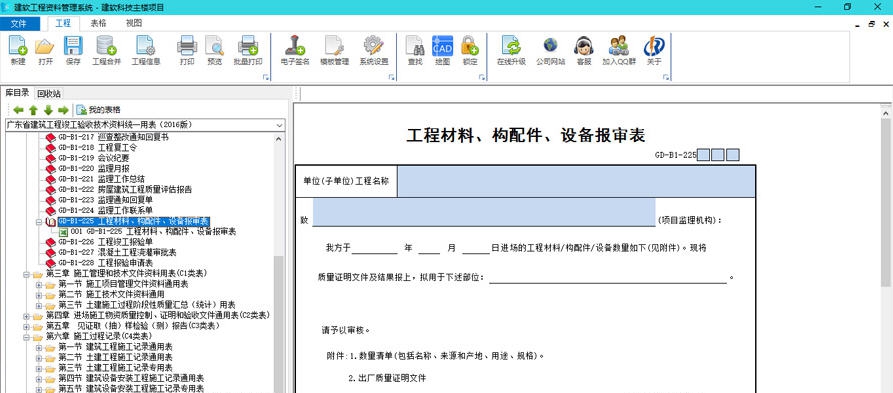This screenshot has height=393, width=893.
Task: Open the 文件 menu
Action: click(19, 23)
